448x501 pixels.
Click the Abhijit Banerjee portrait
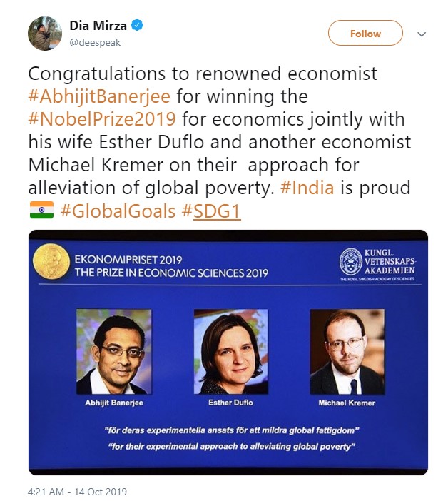113,351
